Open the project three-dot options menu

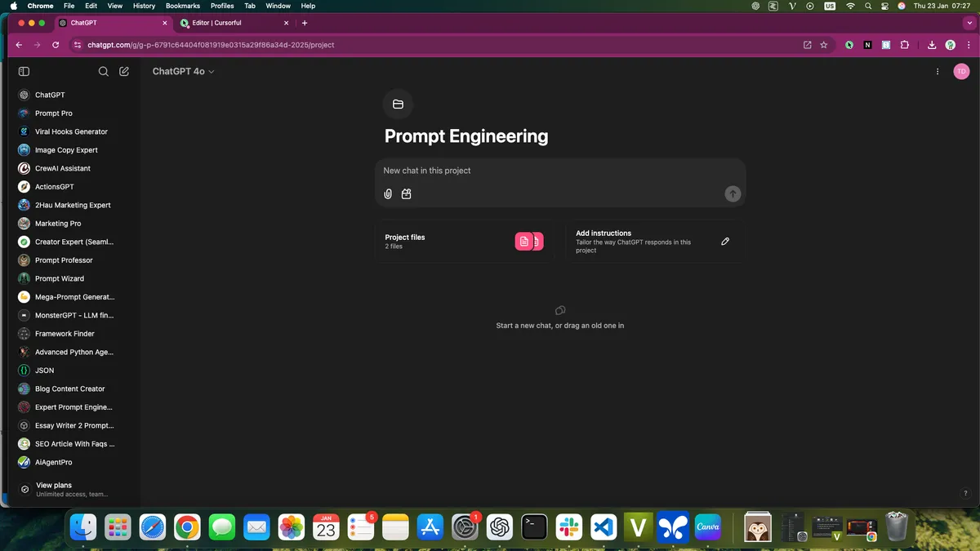(x=937, y=71)
